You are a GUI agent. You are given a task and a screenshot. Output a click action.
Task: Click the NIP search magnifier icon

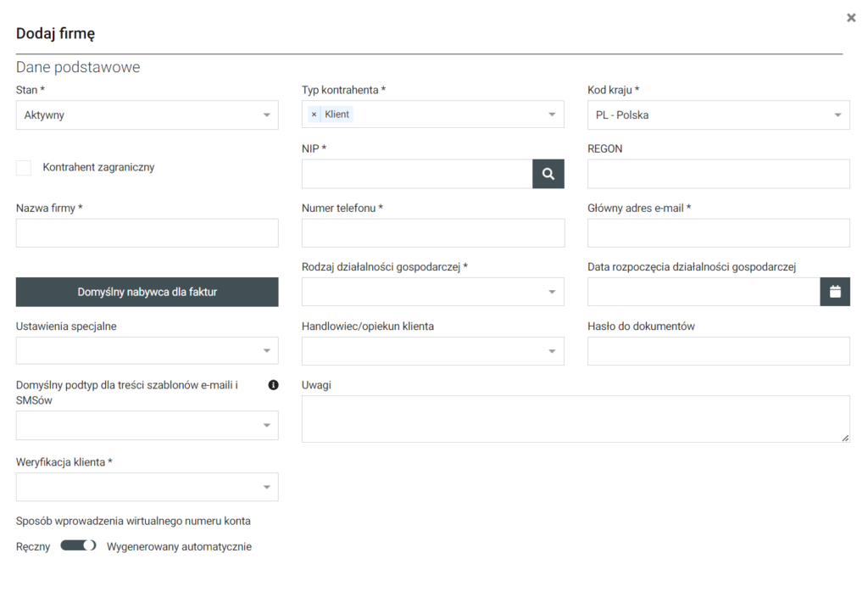click(548, 174)
